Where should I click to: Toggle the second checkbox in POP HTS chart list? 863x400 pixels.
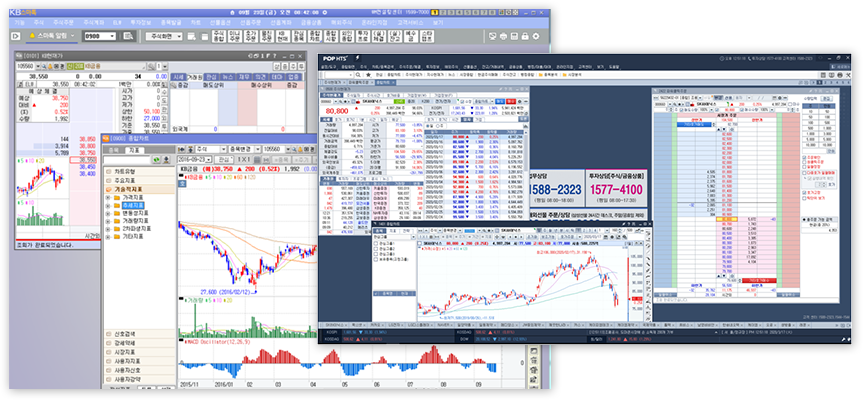(375, 249)
